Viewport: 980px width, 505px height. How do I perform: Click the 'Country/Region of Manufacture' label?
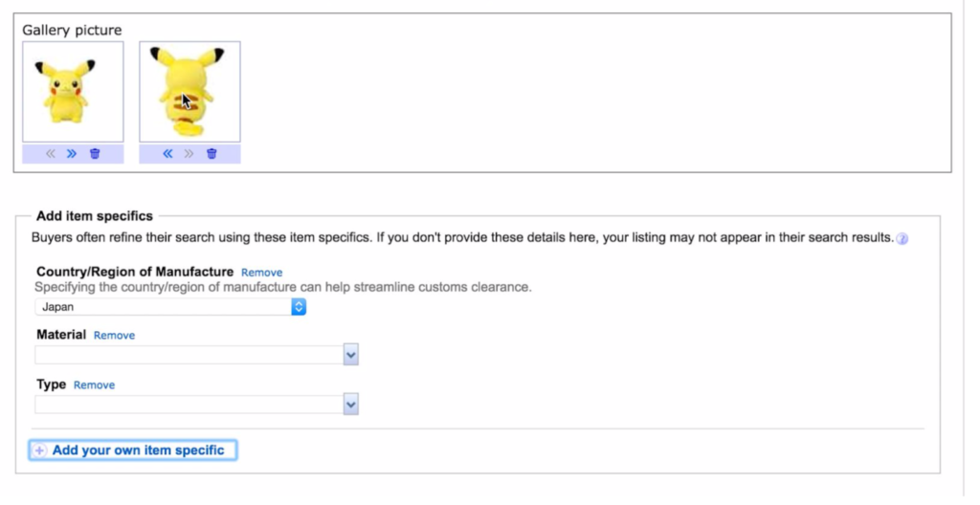[135, 272]
